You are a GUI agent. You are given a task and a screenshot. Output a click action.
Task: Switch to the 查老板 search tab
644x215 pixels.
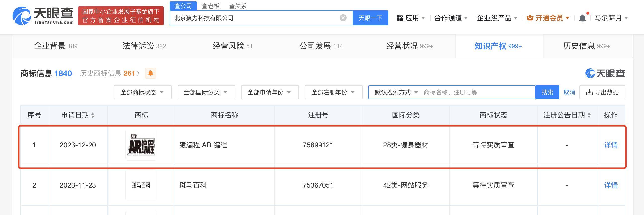pyautogui.click(x=211, y=6)
